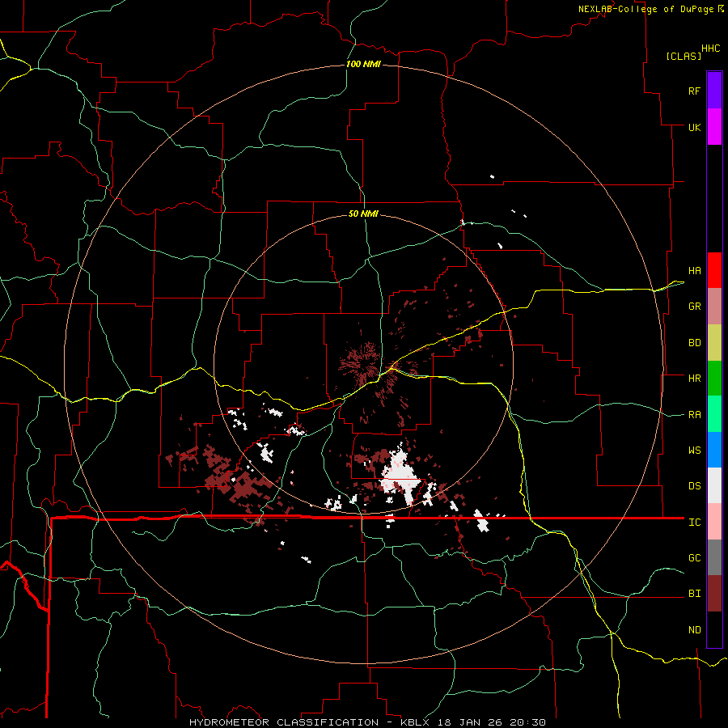Screen dimensions: 728x728
Task: Click the GC legend label
Action: 694,558
